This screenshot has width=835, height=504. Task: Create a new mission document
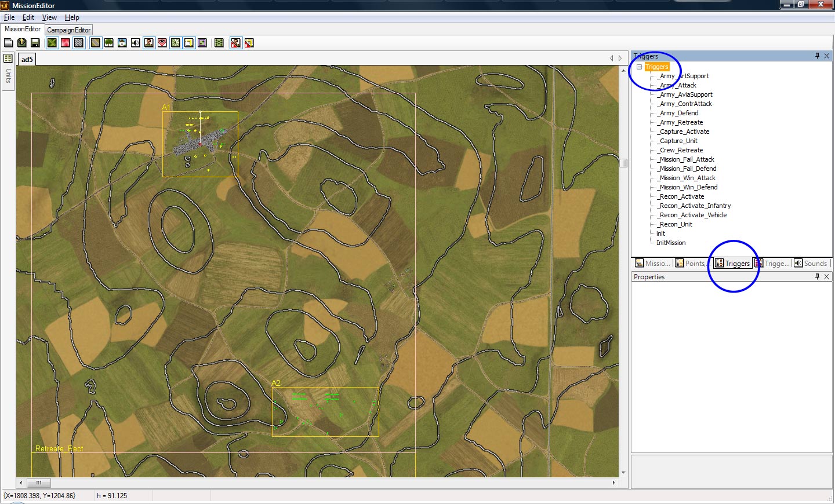(8, 43)
